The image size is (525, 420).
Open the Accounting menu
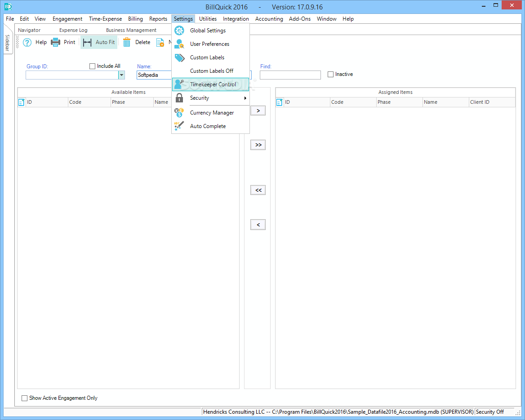click(x=269, y=19)
